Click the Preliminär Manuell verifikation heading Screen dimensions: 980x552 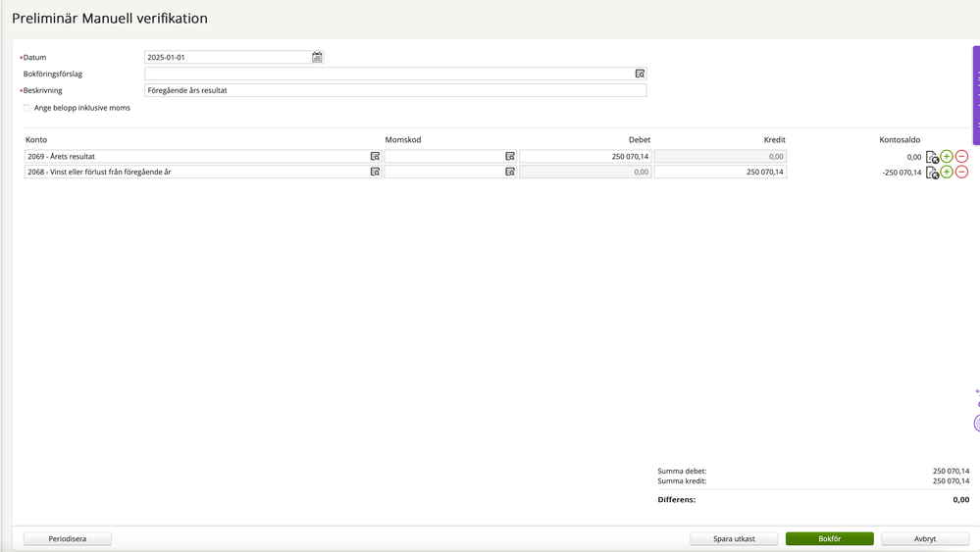pos(110,18)
